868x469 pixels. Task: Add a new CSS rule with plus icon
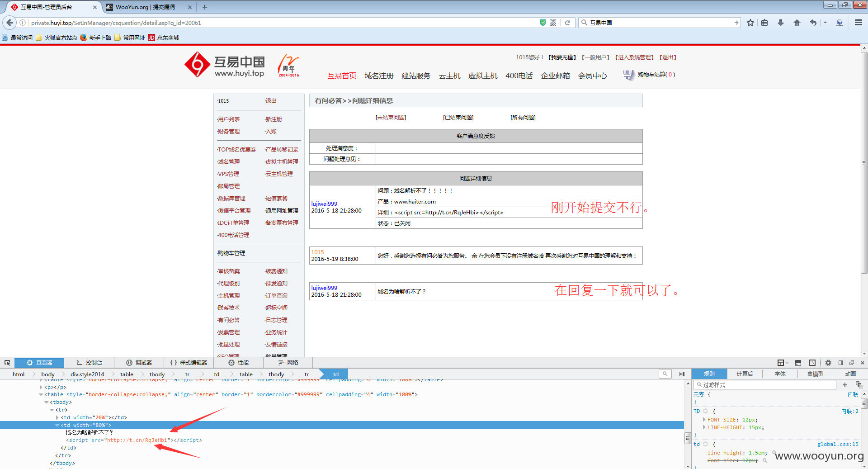click(845, 385)
